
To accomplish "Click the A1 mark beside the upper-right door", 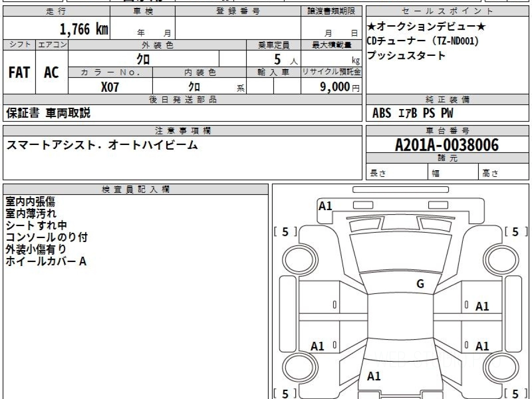I will coord(482,306).
